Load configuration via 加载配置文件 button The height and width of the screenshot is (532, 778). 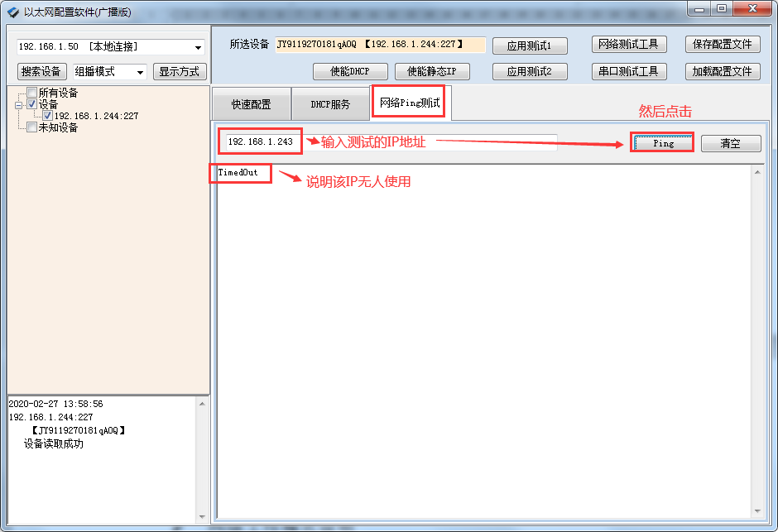click(x=723, y=70)
